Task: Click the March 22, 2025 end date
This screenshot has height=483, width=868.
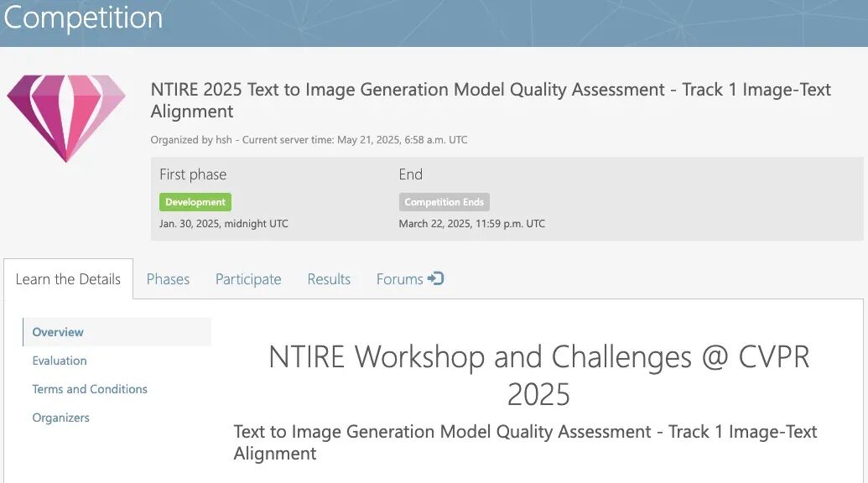Action: pyautogui.click(x=471, y=224)
